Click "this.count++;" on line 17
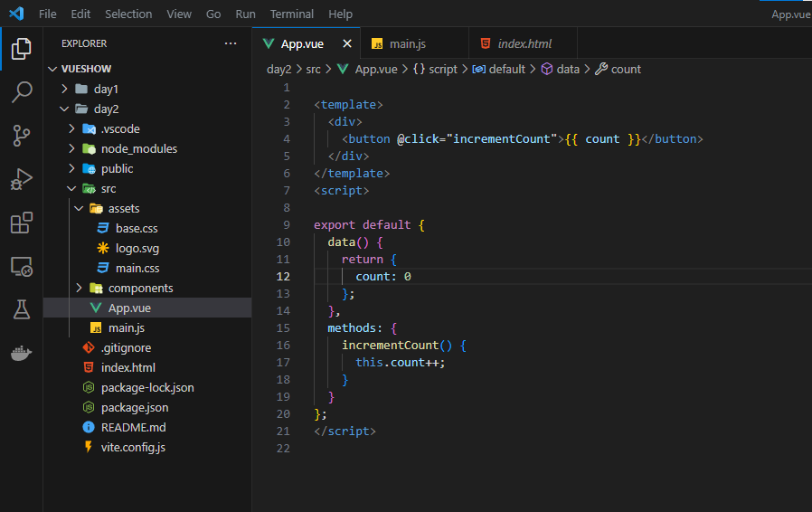 click(x=400, y=362)
